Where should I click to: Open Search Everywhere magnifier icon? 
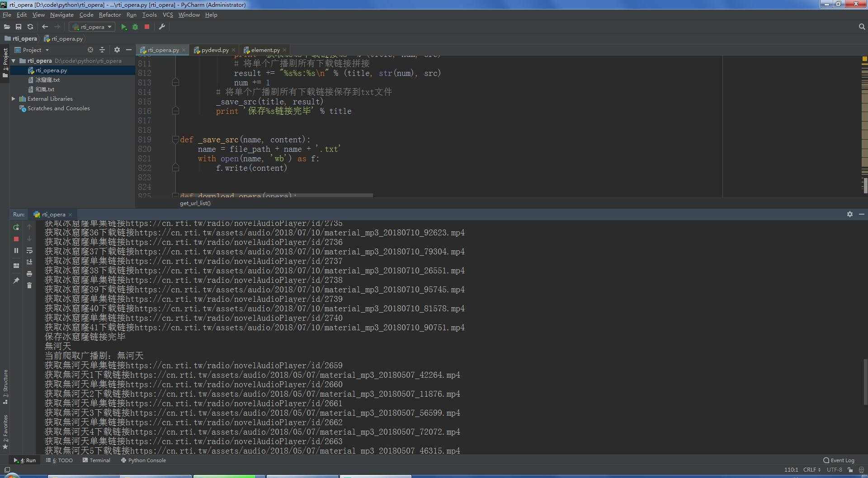tap(862, 27)
